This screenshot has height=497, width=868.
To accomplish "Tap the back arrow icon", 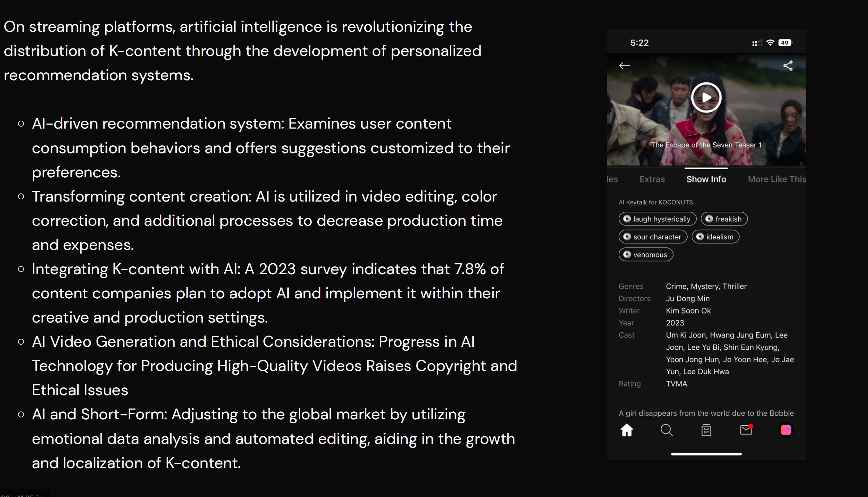I will (624, 66).
